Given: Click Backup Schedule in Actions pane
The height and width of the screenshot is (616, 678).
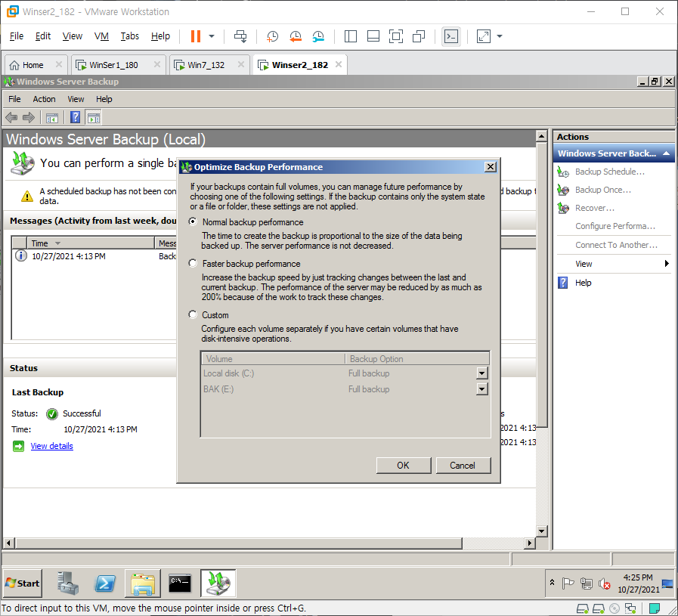Looking at the screenshot, I should coord(610,172).
